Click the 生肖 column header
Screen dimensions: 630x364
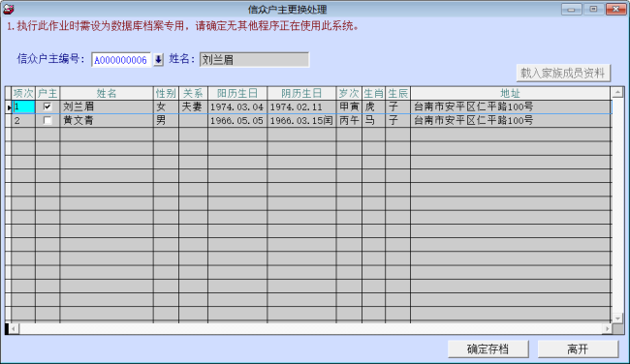coord(374,94)
